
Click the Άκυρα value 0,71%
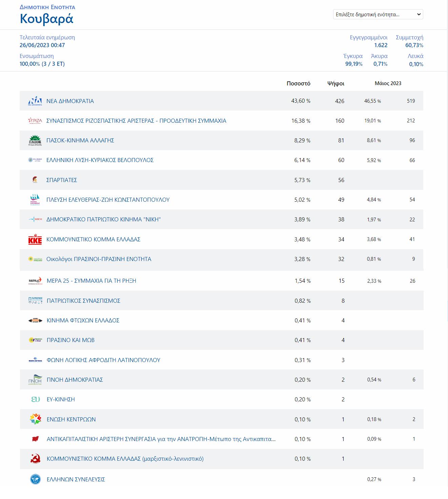pyautogui.click(x=380, y=64)
